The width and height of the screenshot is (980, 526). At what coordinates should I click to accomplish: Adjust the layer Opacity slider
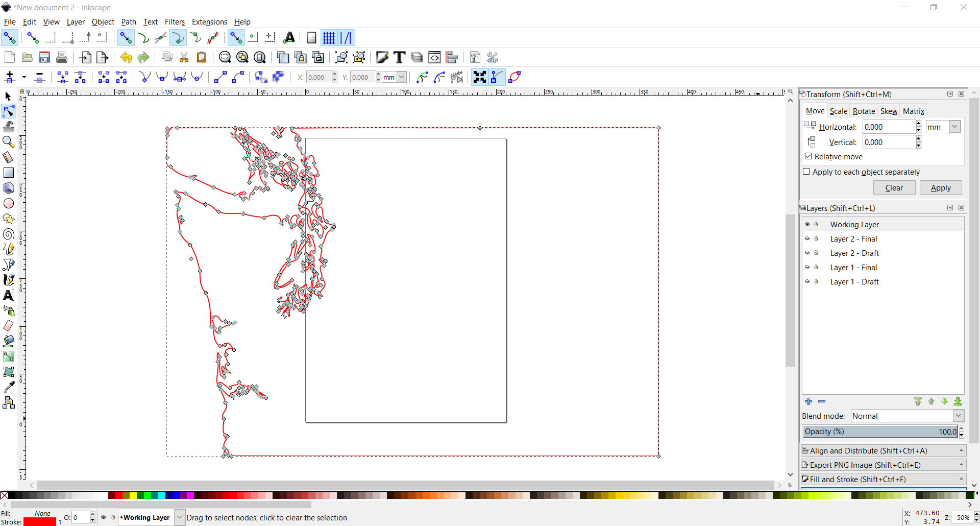[880, 432]
